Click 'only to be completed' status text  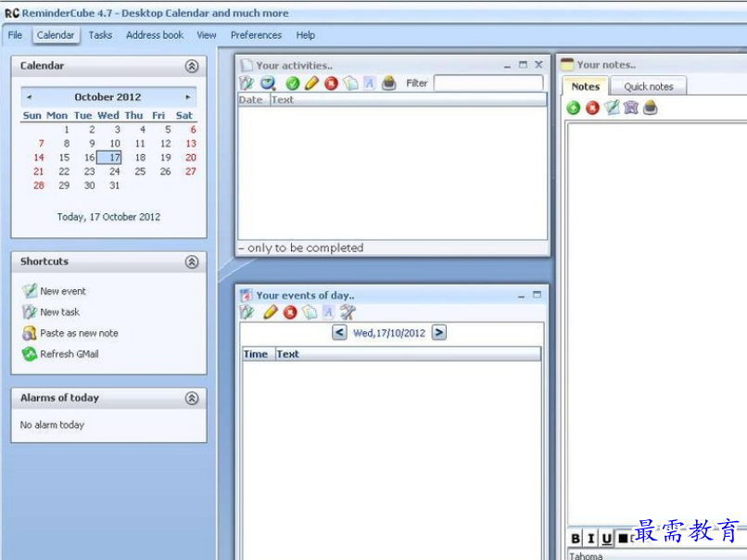(305, 248)
